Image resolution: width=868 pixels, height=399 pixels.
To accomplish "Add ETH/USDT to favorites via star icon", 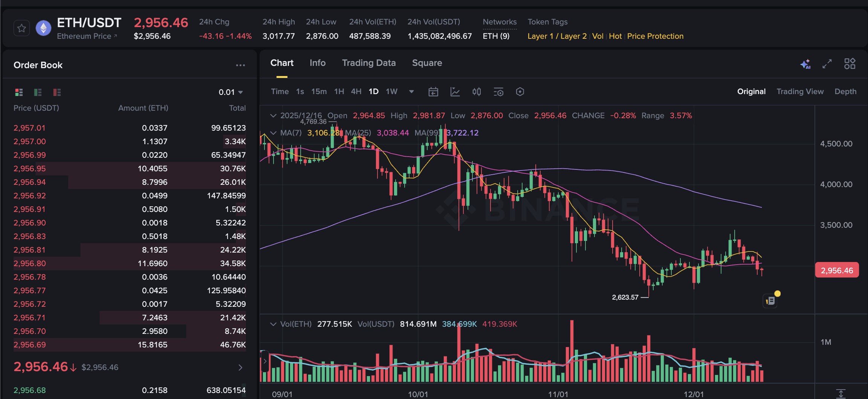I will (x=21, y=28).
